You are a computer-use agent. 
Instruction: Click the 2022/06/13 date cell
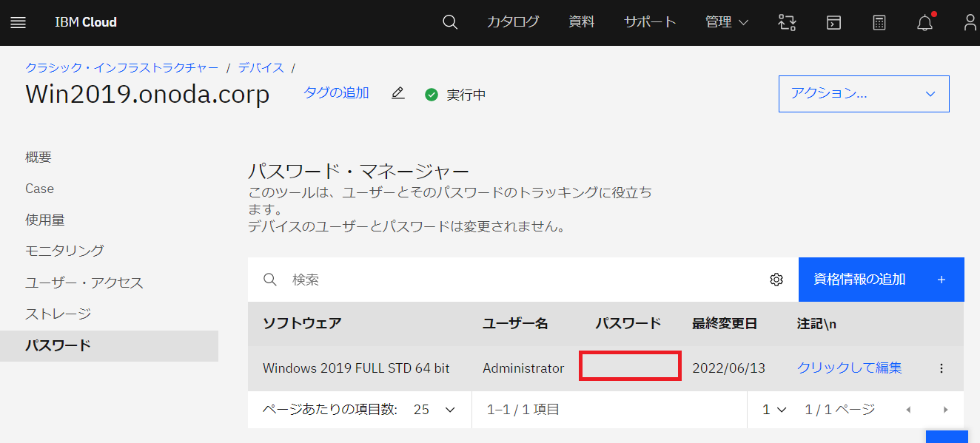click(x=728, y=368)
